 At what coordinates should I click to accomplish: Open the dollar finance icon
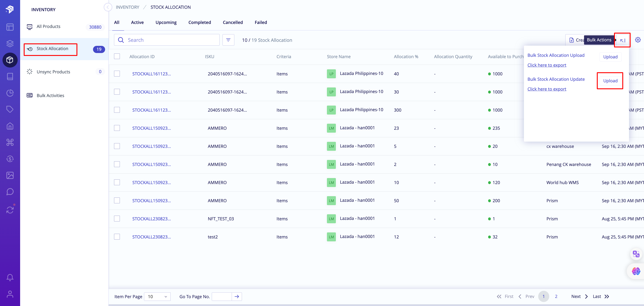[x=10, y=159]
